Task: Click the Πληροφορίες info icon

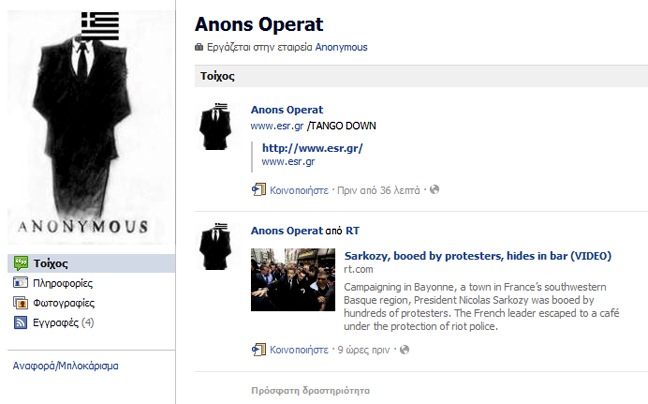Action: coord(20,283)
